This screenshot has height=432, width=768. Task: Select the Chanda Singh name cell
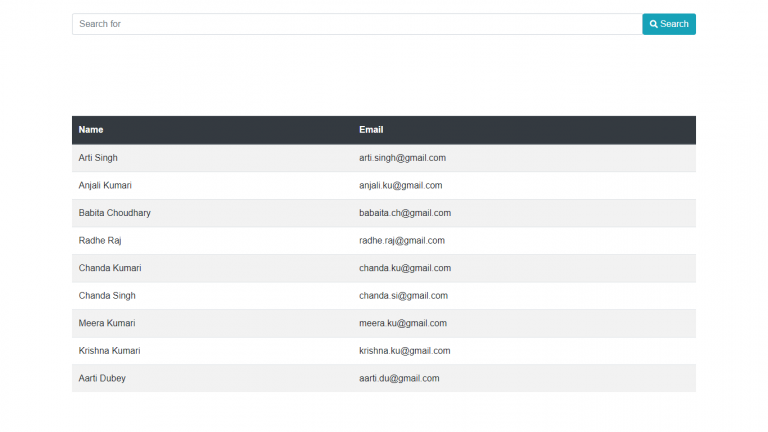(107, 296)
